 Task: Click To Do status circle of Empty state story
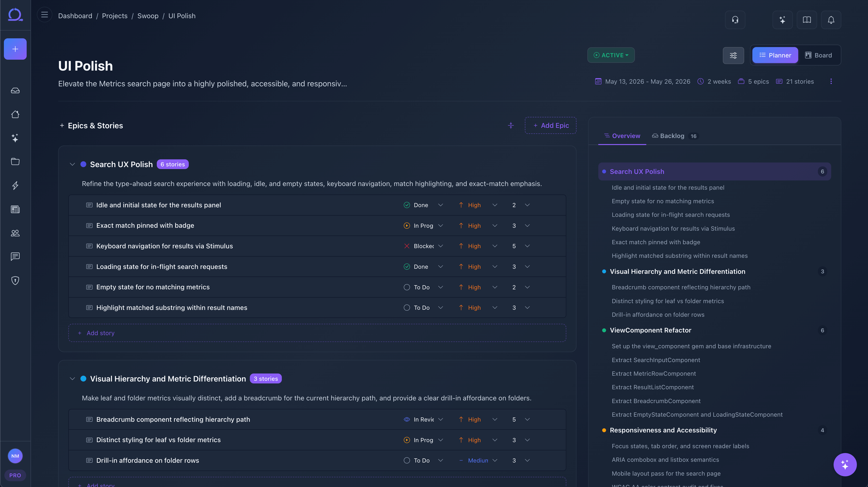coord(407,287)
